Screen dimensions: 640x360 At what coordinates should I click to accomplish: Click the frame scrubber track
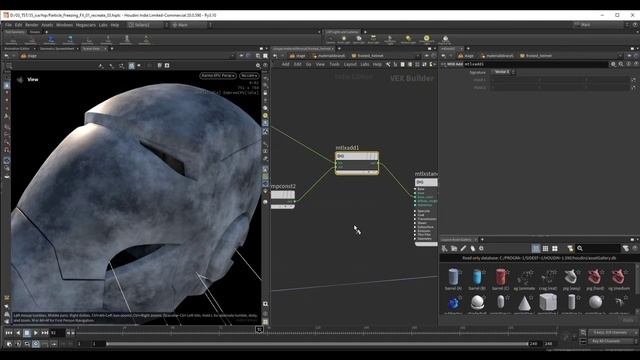pyautogui.click(x=317, y=333)
